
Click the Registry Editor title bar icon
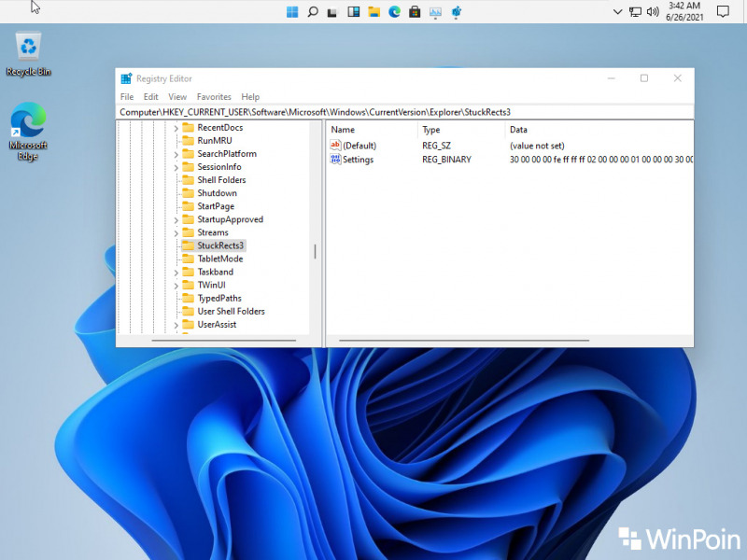(x=126, y=78)
